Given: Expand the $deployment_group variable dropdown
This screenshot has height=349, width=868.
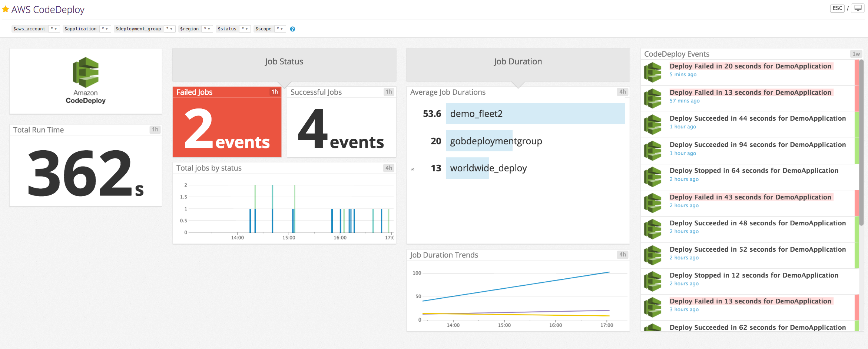Looking at the screenshot, I should pyautogui.click(x=170, y=28).
